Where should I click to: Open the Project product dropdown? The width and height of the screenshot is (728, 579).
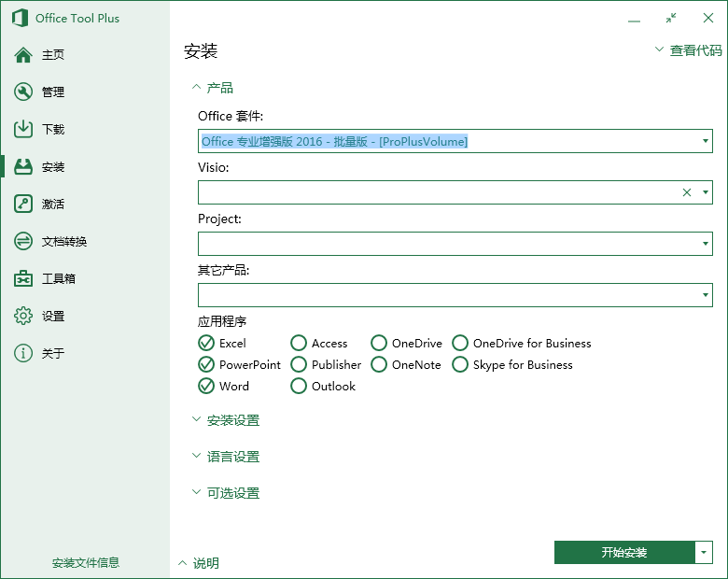tap(706, 245)
